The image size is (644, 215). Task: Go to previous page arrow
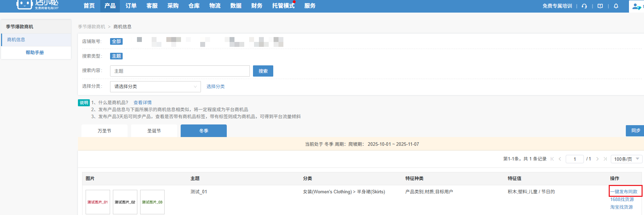[x=560, y=159]
